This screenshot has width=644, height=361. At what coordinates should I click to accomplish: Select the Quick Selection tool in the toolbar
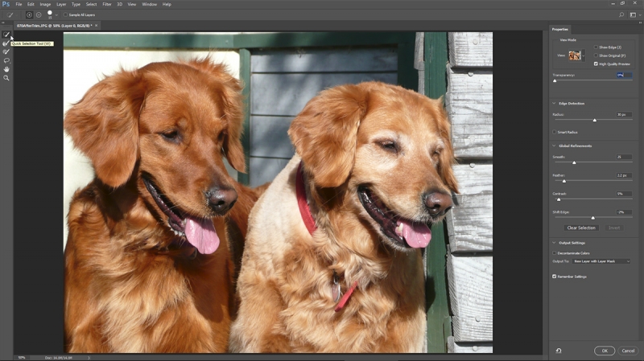6,35
